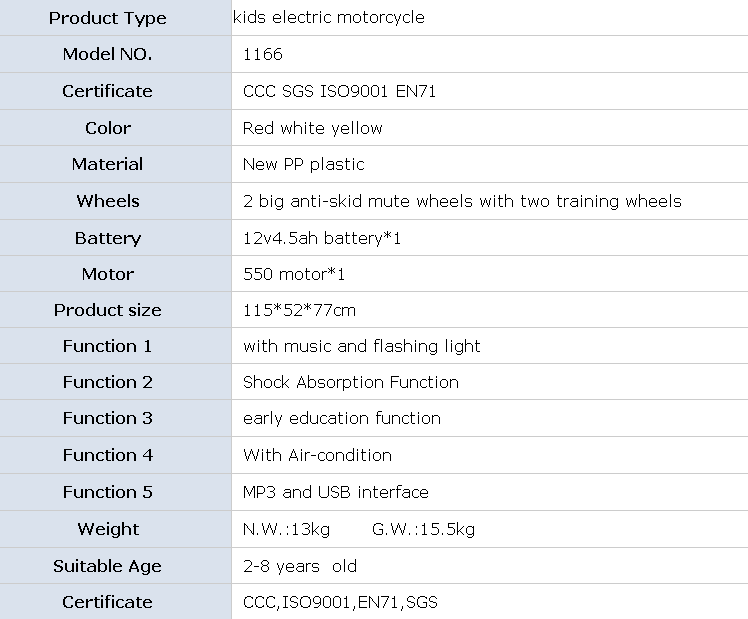This screenshot has height=619, width=748.
Task: Click the kids electric motorcycle text
Action: pyautogui.click(x=328, y=18)
